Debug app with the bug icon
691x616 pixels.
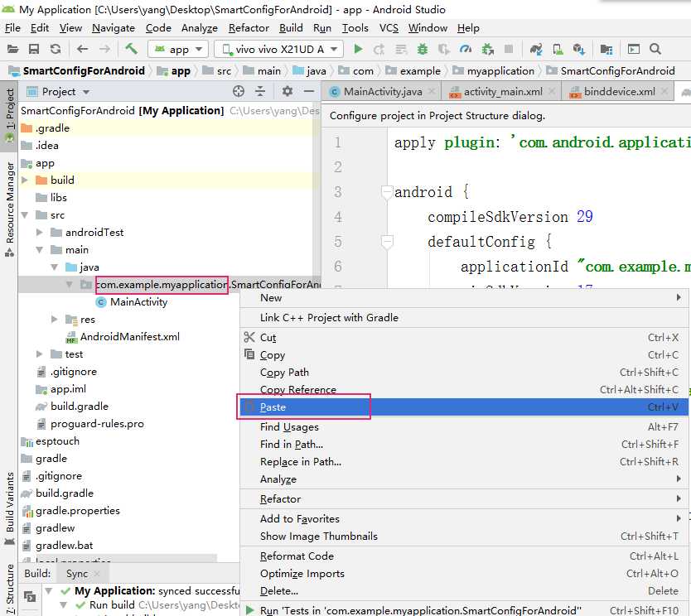423,49
